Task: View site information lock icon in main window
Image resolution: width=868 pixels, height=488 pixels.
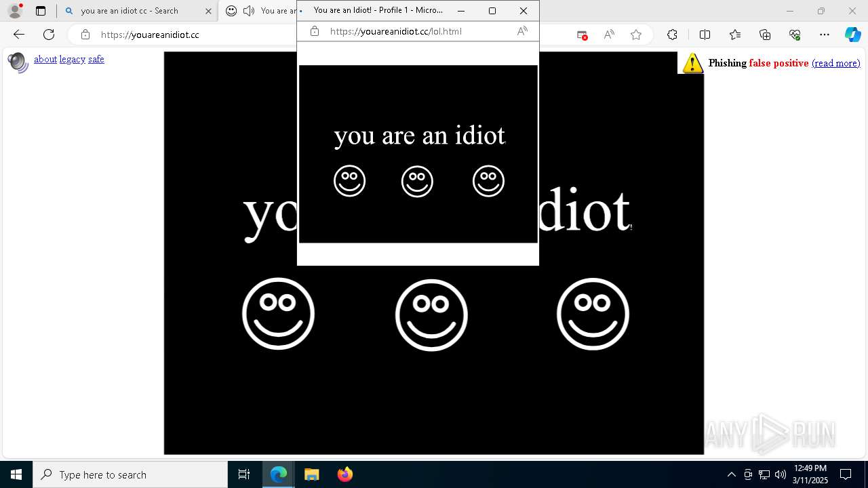Action: coord(85,35)
